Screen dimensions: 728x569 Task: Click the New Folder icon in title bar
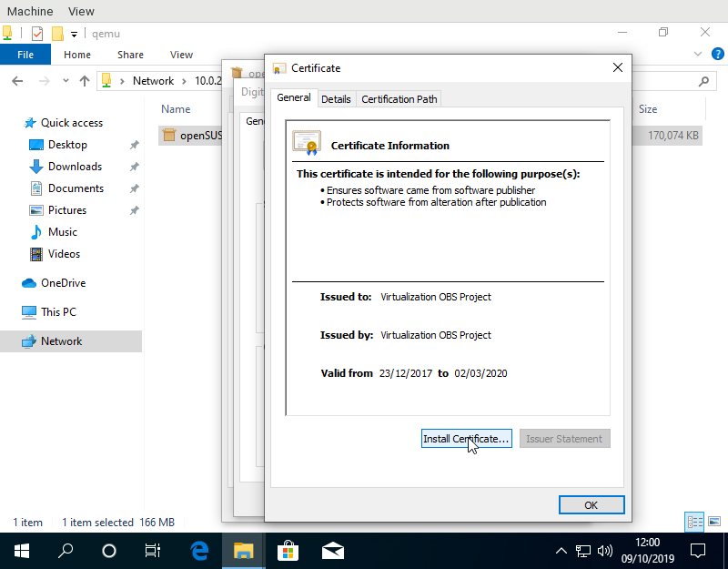tap(57, 34)
